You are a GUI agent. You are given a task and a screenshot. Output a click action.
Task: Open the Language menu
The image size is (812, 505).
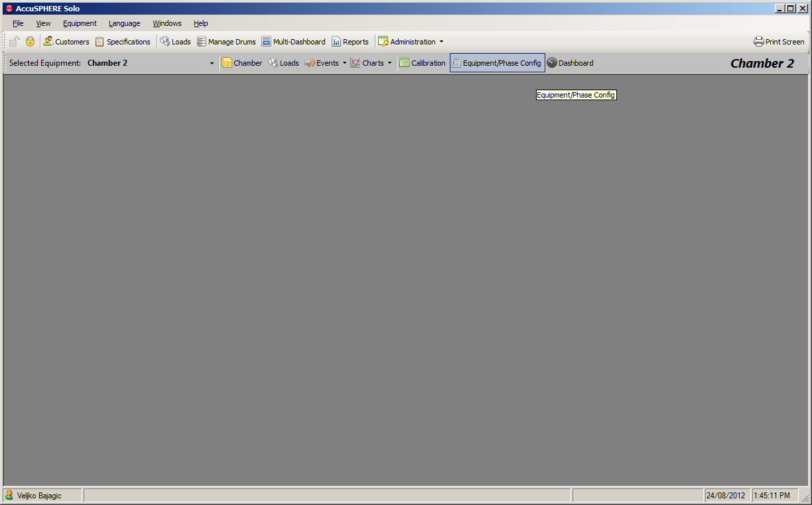click(x=124, y=23)
